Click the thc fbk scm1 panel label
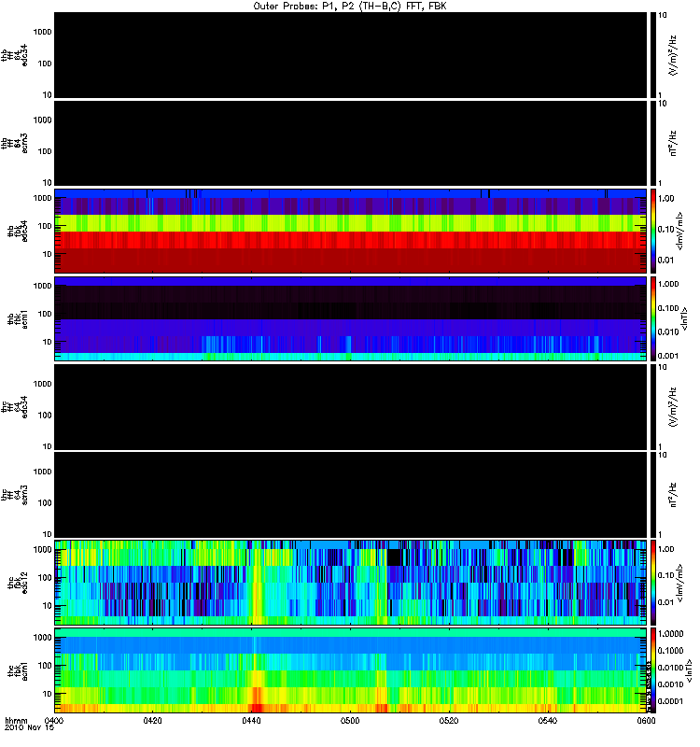The image size is (700, 747). coord(18,670)
